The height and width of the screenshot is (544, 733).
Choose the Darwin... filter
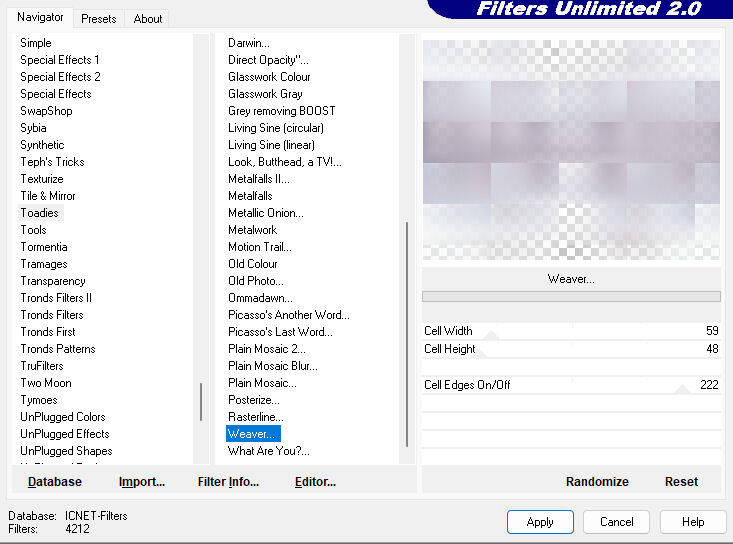click(249, 43)
